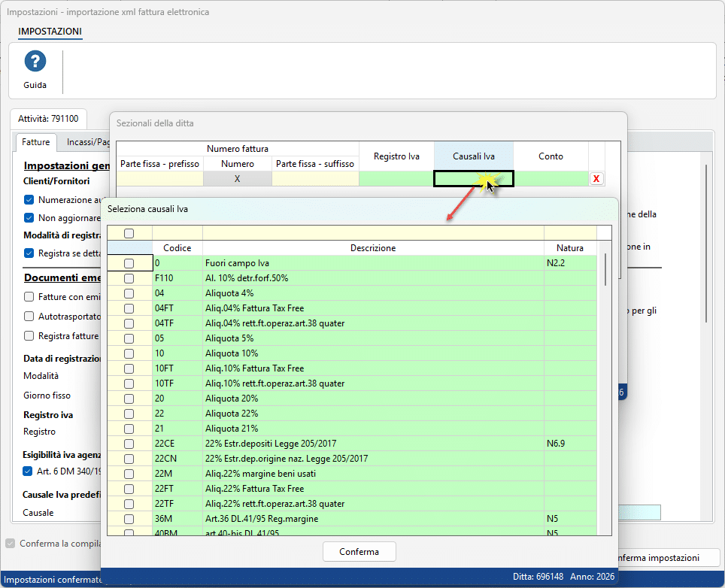The width and height of the screenshot is (725, 588).
Task: Select the Attività: 791100 tab
Action: coord(48,119)
